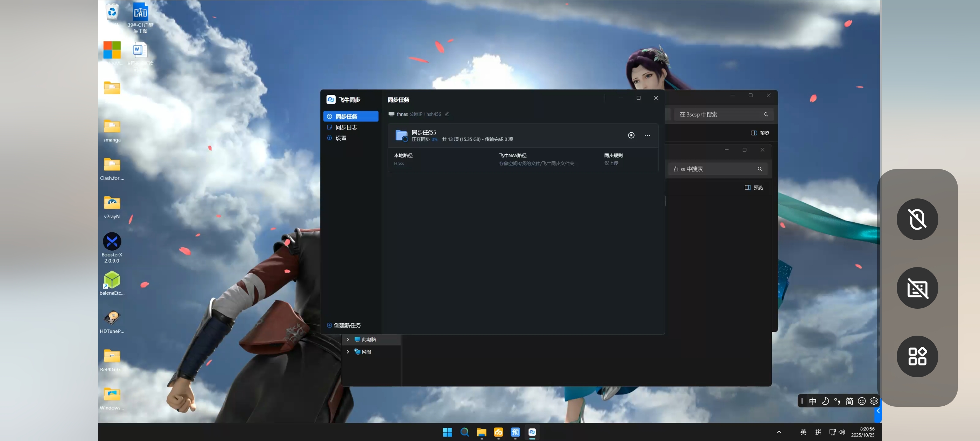Pause the 同步任务5 sync task

pyautogui.click(x=631, y=135)
